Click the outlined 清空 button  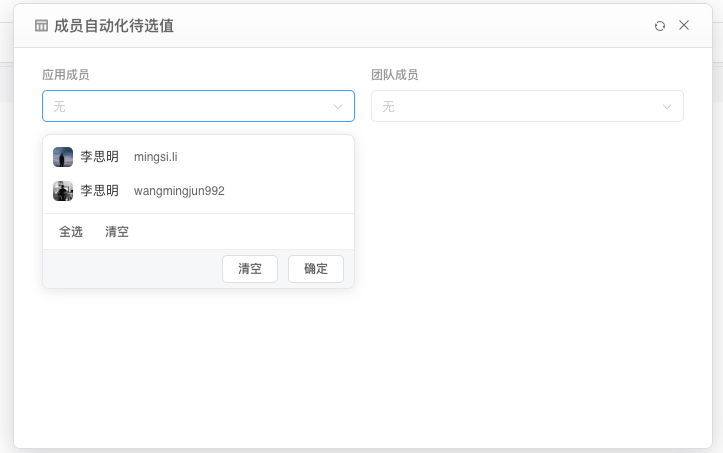click(250, 269)
